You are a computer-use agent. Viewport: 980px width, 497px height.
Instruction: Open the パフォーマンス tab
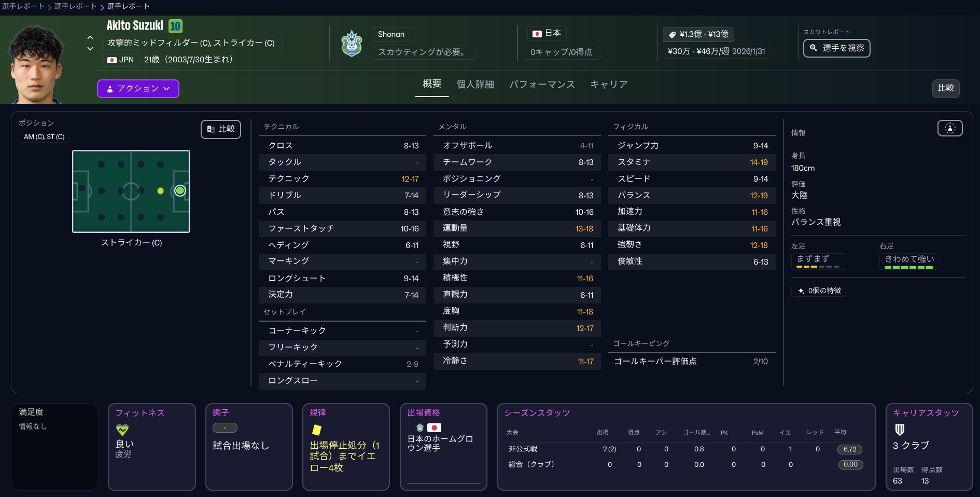point(541,85)
